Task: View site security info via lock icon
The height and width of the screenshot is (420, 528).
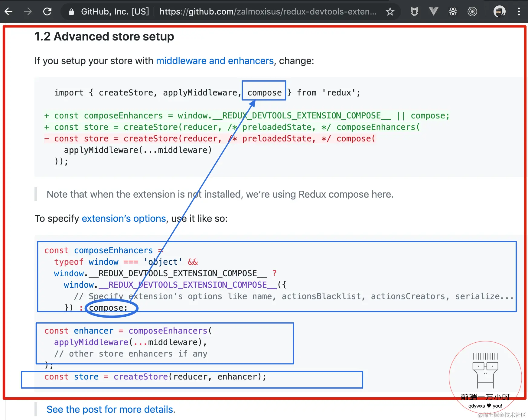Action: pyautogui.click(x=71, y=12)
